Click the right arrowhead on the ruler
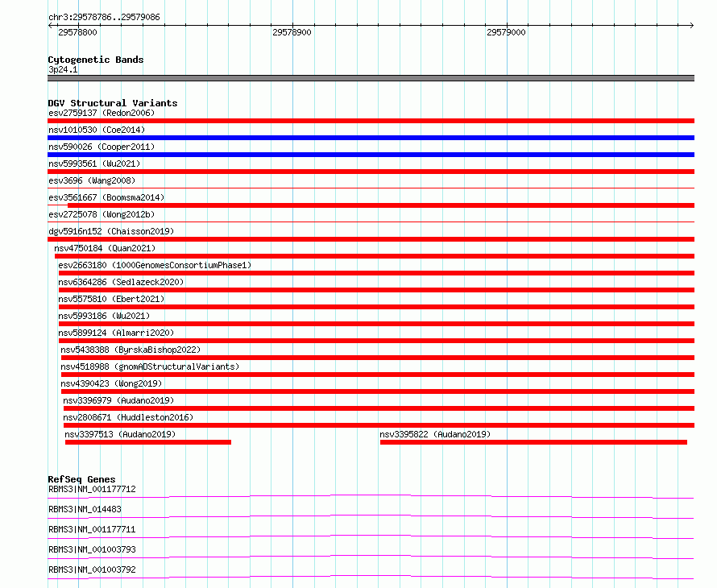This screenshot has height=588, width=717. click(692, 25)
